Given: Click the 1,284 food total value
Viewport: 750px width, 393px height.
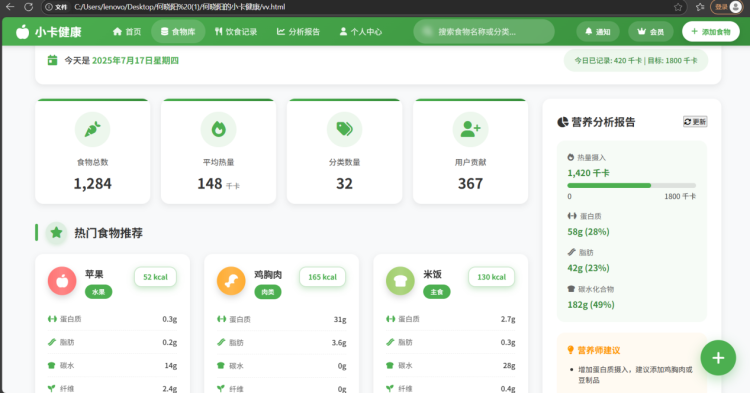Looking at the screenshot, I should [92, 184].
